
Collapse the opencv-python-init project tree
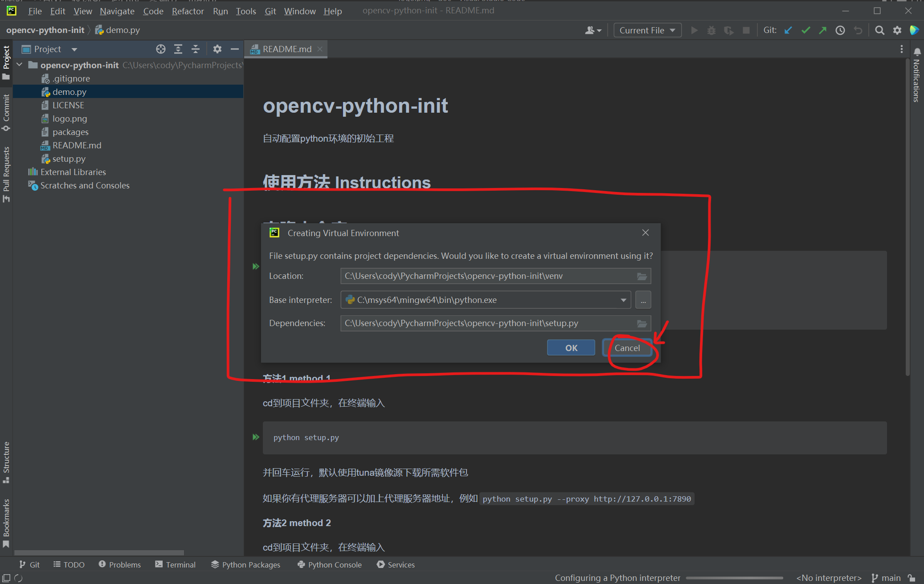[20, 65]
